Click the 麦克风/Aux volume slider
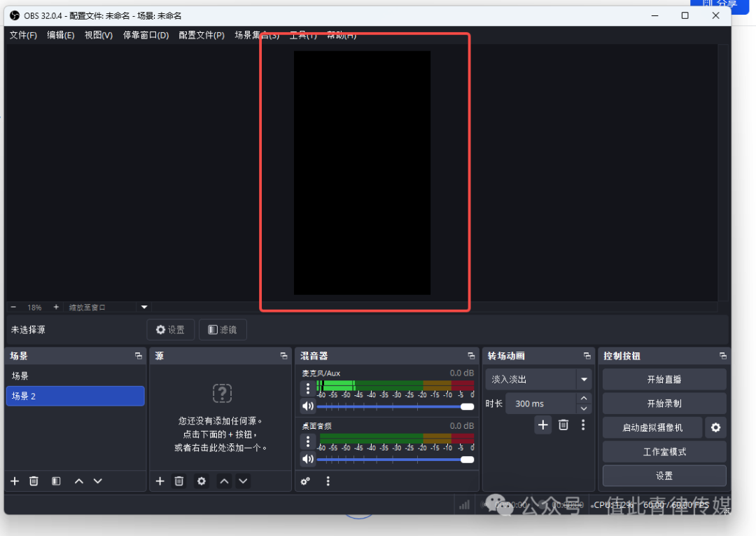Viewport: 756px width, 536px height. point(392,406)
